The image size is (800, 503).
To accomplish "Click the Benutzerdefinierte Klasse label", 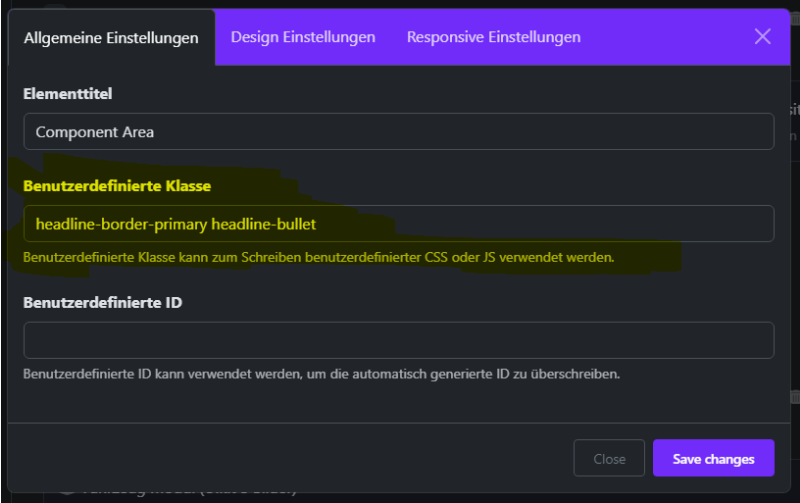I will [x=117, y=186].
